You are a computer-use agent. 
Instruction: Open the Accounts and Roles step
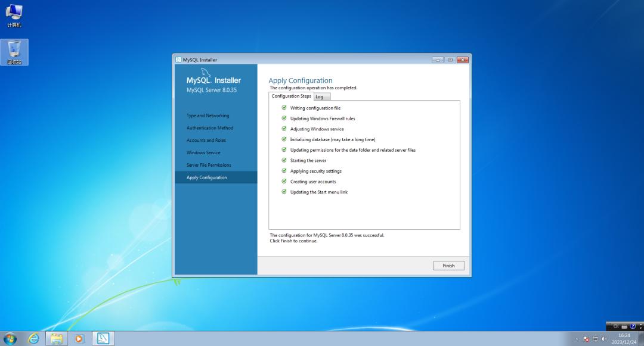click(206, 140)
